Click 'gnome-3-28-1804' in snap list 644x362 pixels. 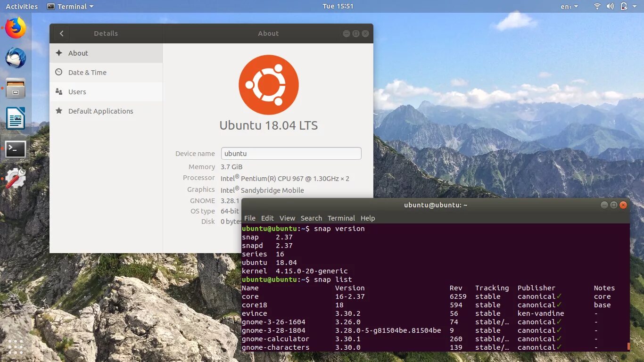tap(273, 330)
